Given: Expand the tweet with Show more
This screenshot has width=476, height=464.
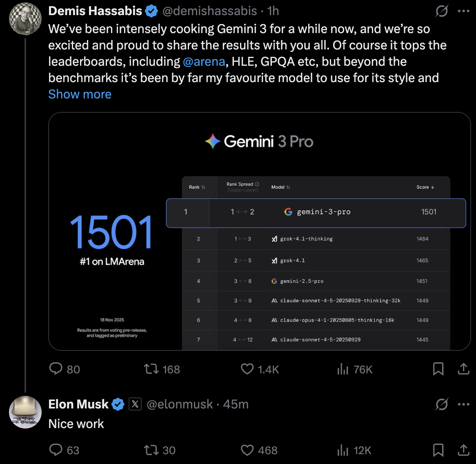Looking at the screenshot, I should (80, 94).
